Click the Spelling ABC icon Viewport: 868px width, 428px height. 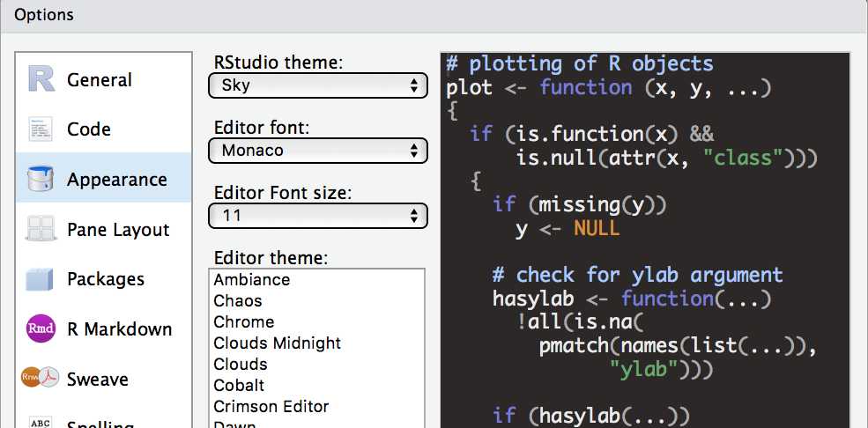tap(41, 422)
